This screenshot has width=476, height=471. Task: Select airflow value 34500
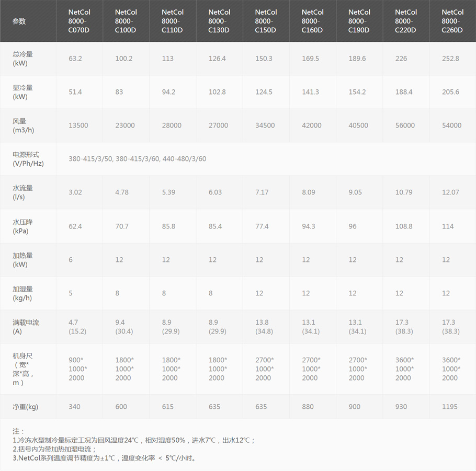tap(265, 125)
